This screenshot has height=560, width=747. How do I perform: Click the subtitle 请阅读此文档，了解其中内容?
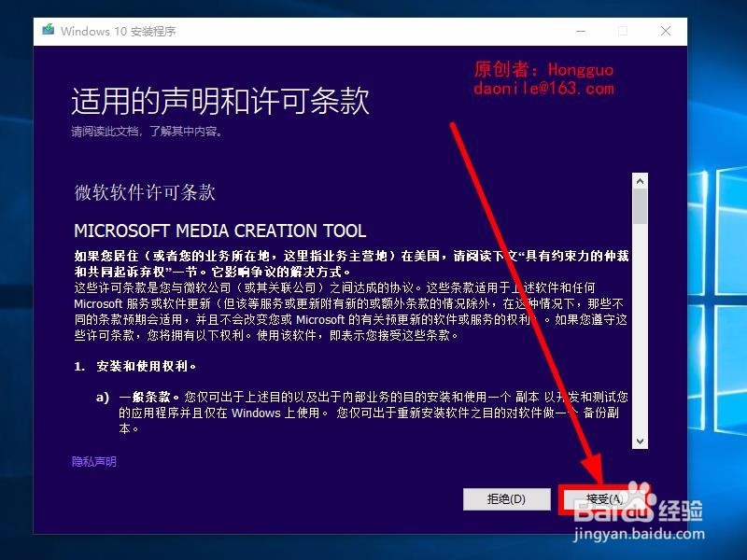(x=147, y=132)
